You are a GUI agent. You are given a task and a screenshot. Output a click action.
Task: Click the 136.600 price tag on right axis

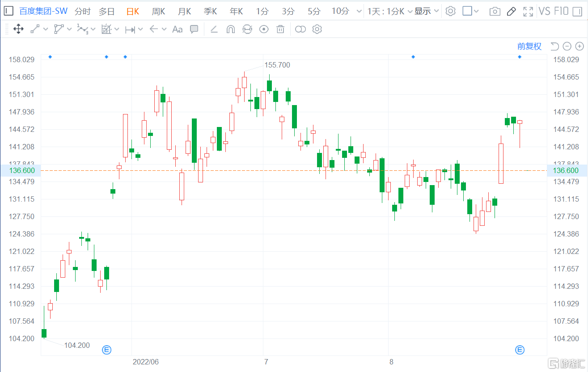(x=566, y=170)
